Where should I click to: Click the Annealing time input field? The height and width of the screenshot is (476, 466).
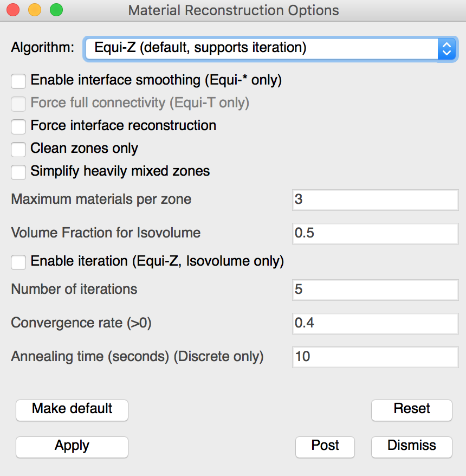pos(376,357)
